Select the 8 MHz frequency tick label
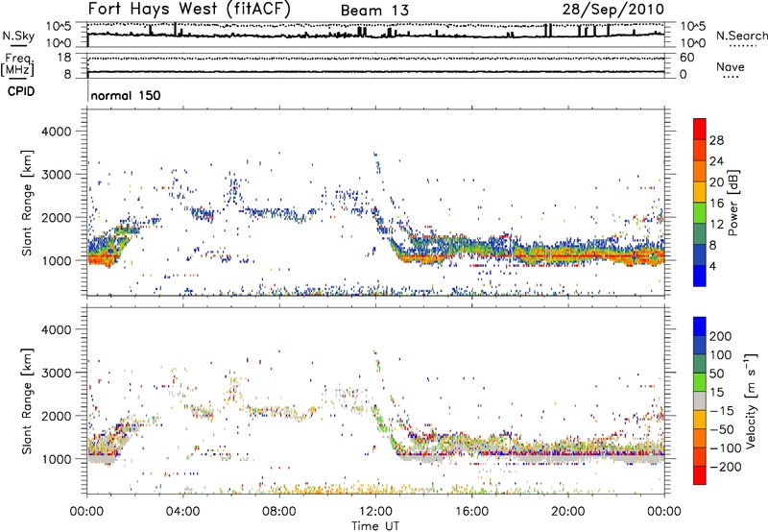 pos(67,74)
